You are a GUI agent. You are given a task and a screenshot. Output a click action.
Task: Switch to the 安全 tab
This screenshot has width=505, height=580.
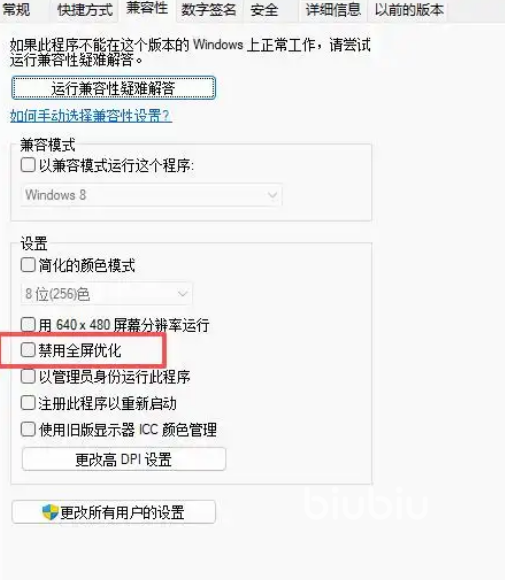[264, 10]
